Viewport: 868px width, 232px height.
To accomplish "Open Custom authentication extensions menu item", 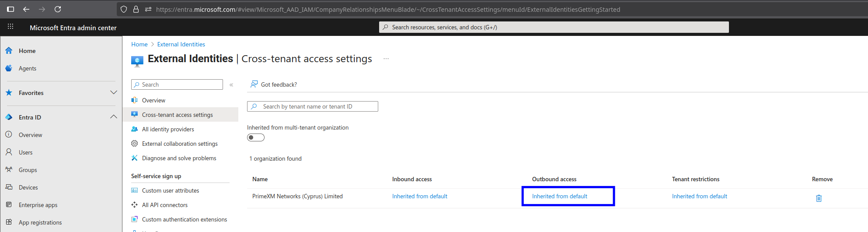I will pos(185,219).
